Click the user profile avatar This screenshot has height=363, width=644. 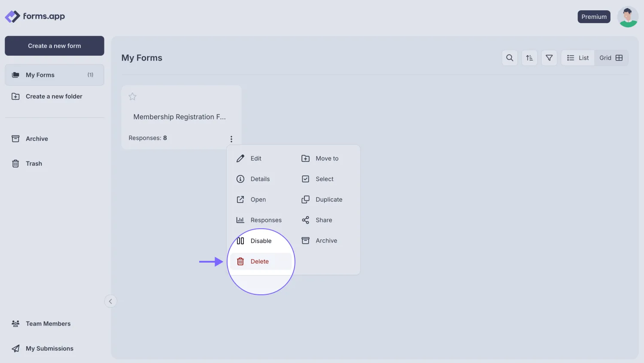628,16
